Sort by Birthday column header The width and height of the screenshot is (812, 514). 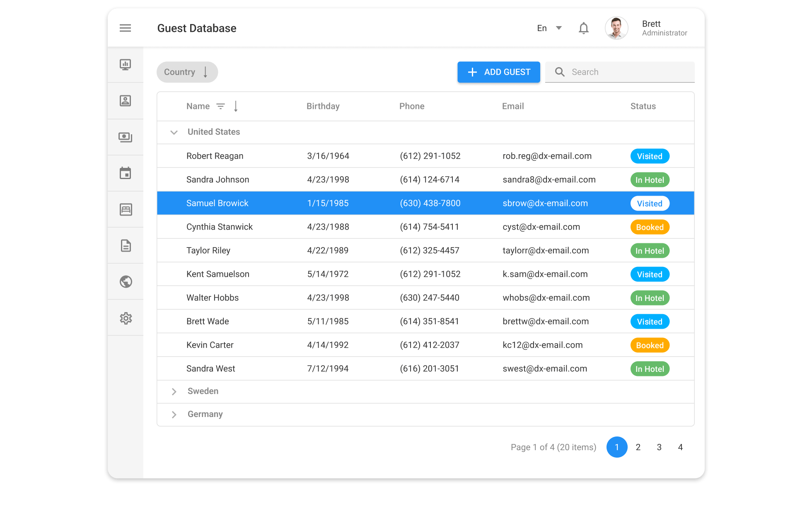[x=323, y=107]
